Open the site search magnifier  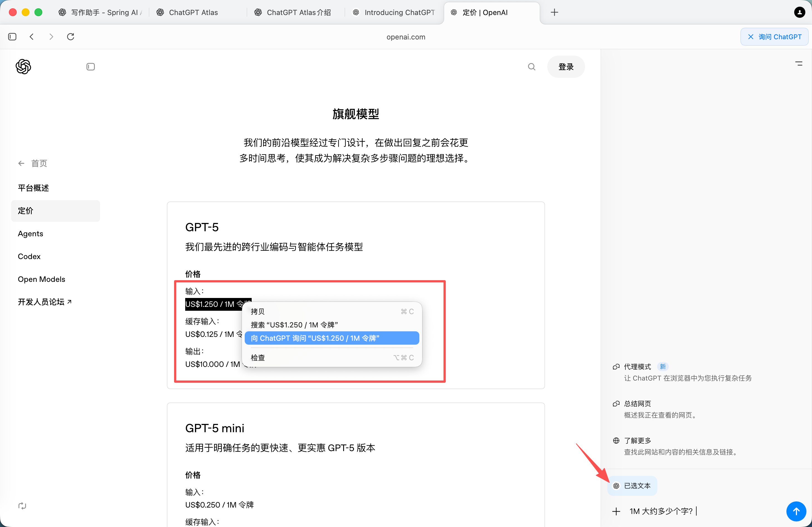click(531, 66)
